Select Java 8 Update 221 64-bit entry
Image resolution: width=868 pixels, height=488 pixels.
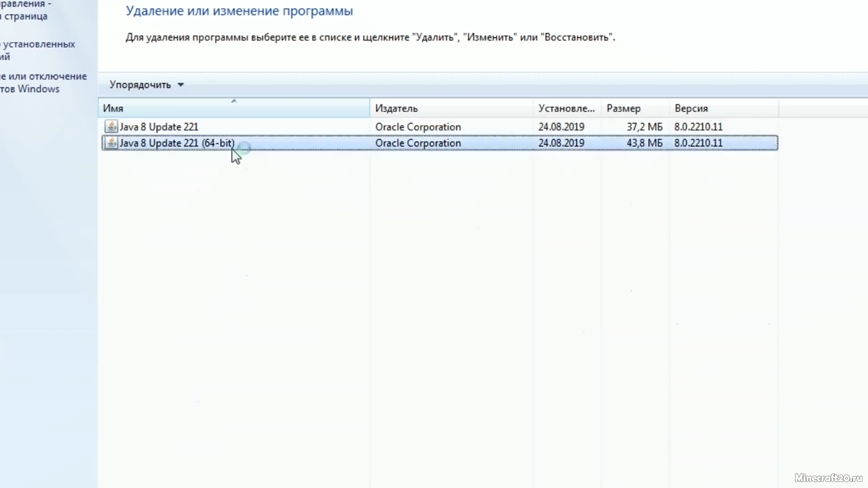pos(176,143)
